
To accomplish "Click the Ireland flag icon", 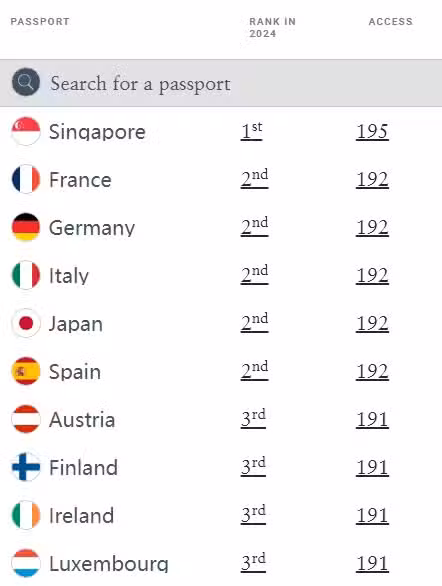I will (x=26, y=515).
